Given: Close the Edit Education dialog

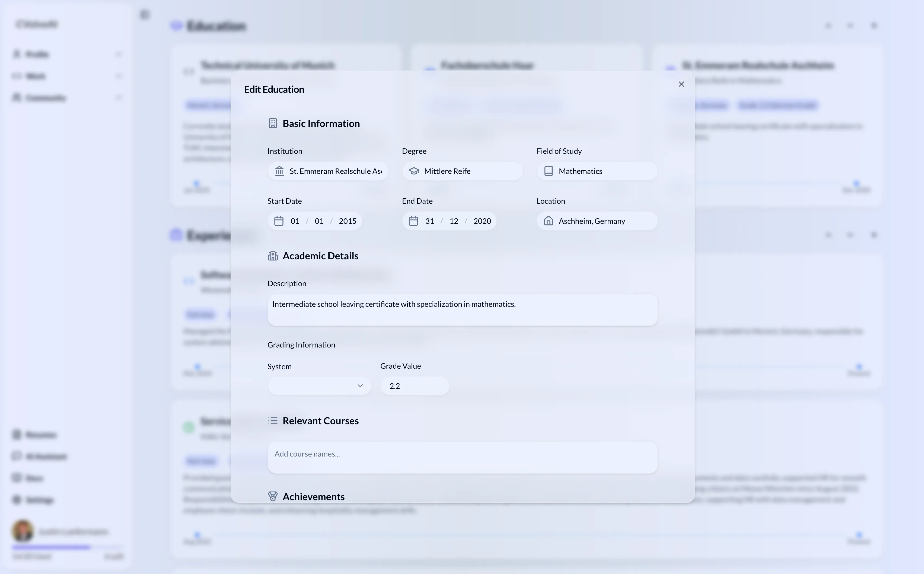Looking at the screenshot, I should coord(681,84).
